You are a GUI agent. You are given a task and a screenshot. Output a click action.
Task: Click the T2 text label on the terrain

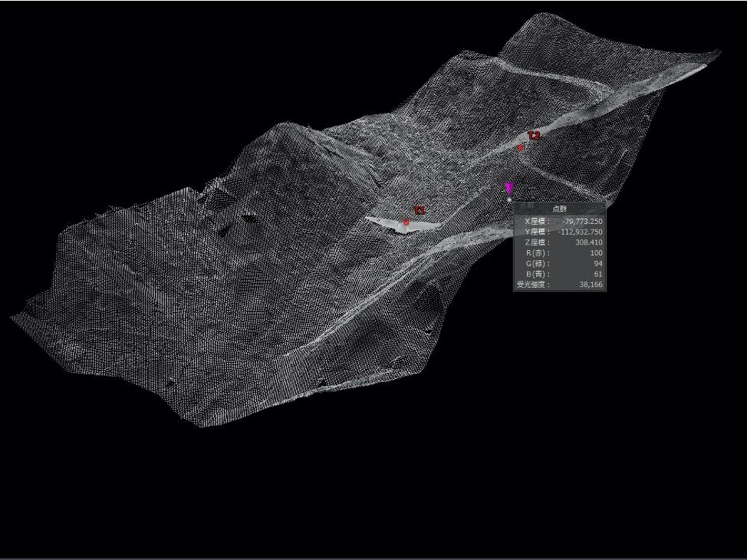click(532, 135)
